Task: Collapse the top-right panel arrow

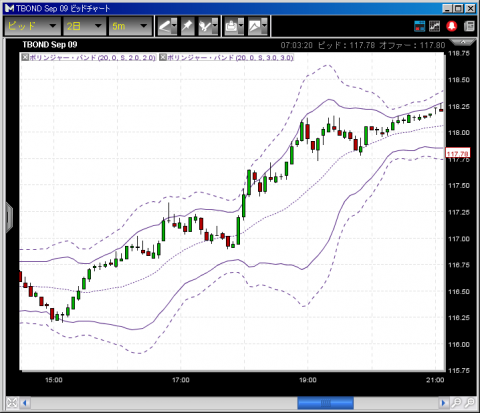Action: 463,42
